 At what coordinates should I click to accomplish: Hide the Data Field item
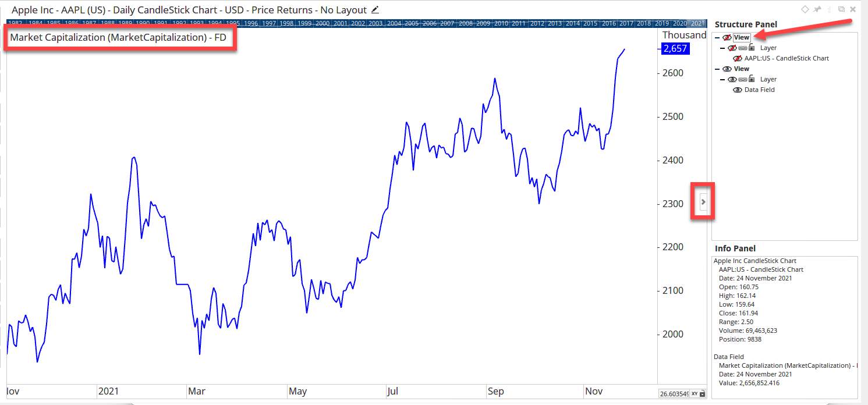click(x=738, y=90)
